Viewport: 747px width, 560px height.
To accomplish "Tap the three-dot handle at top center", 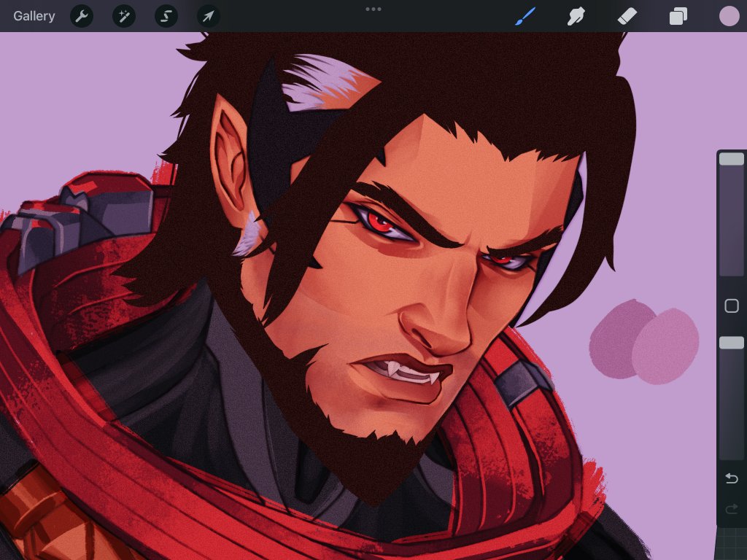I will pyautogui.click(x=373, y=9).
